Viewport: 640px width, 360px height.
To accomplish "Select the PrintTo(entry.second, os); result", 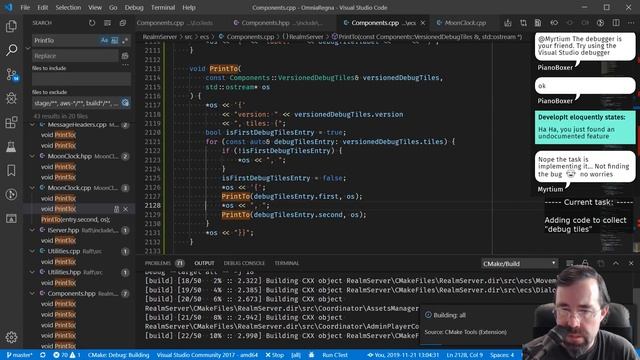I will 76,220.
